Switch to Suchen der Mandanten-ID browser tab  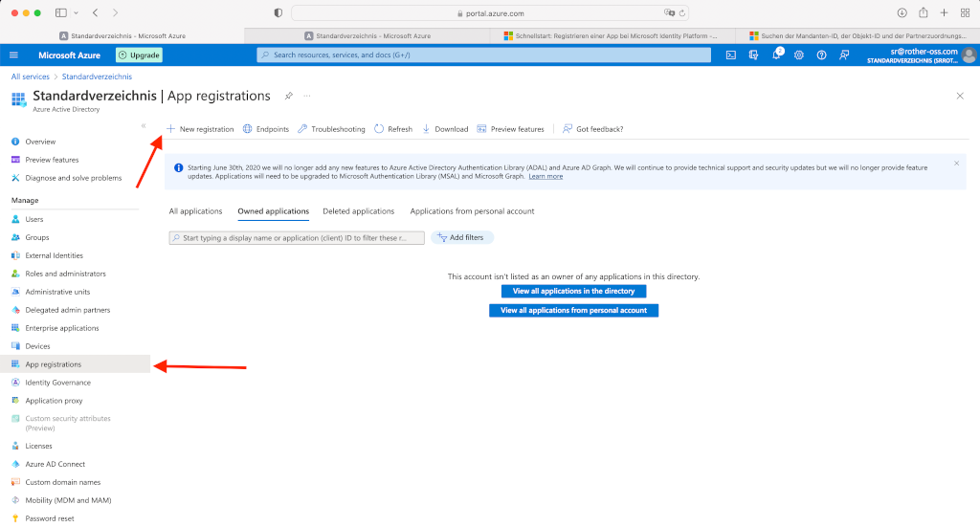(x=858, y=35)
